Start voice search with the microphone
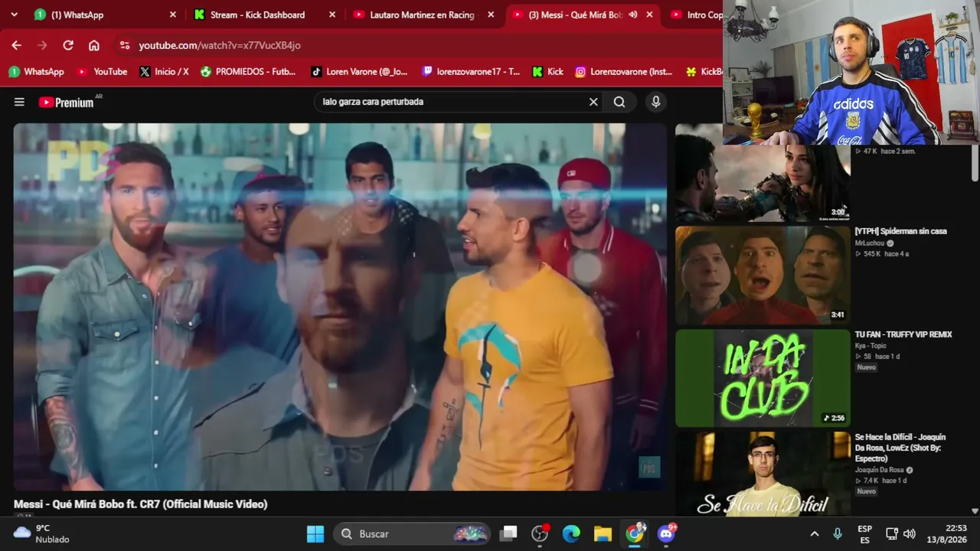This screenshot has width=980, height=551. click(x=655, y=102)
